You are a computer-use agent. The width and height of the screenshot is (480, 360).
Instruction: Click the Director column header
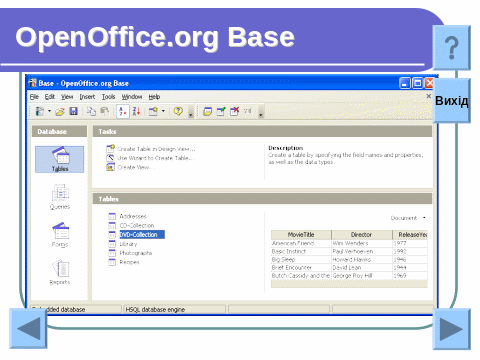[x=361, y=235]
